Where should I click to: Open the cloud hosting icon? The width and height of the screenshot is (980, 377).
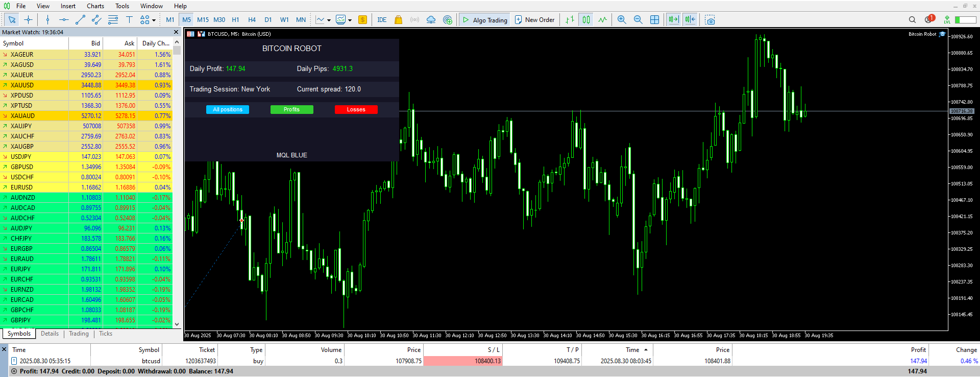coord(431,20)
